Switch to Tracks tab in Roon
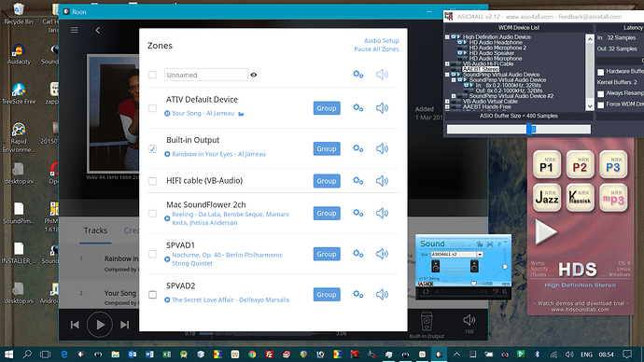The width and height of the screenshot is (644, 362). [95, 230]
